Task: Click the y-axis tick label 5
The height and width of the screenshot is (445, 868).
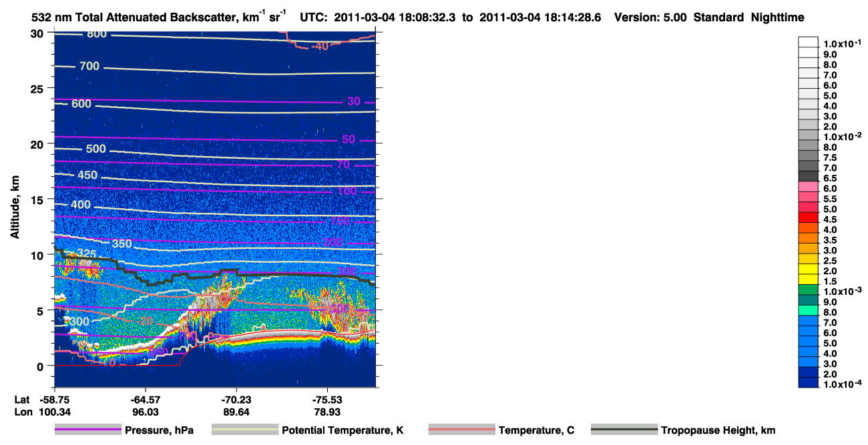Action: [41, 310]
